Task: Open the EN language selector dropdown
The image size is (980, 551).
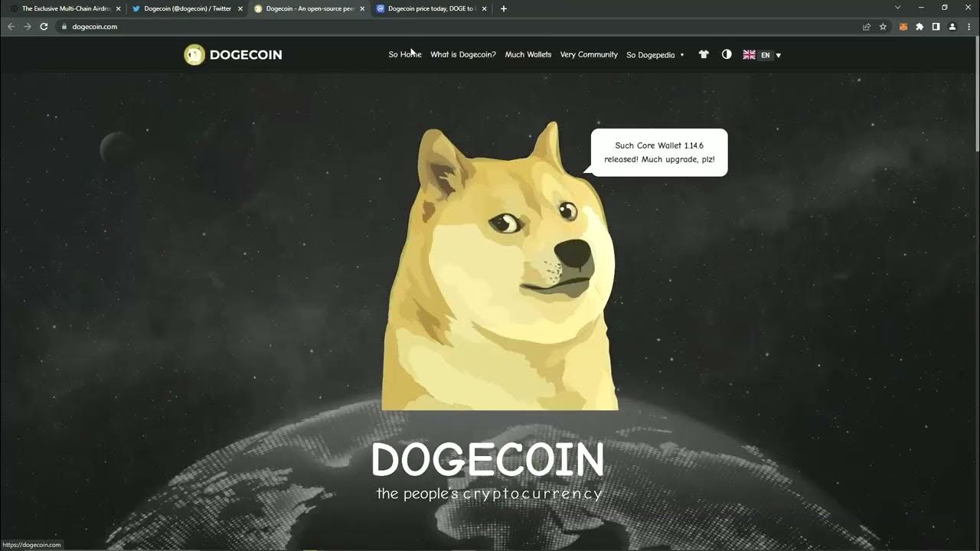Action: click(x=763, y=55)
